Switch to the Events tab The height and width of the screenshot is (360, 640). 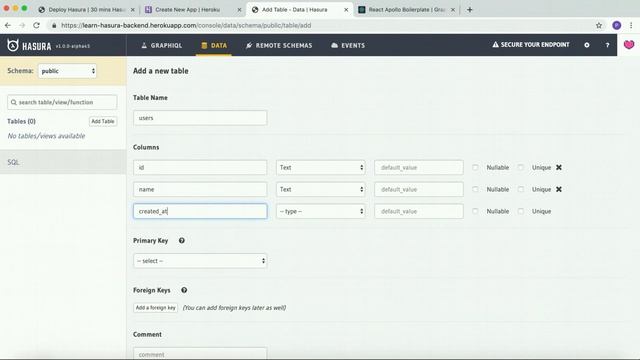[348, 45]
